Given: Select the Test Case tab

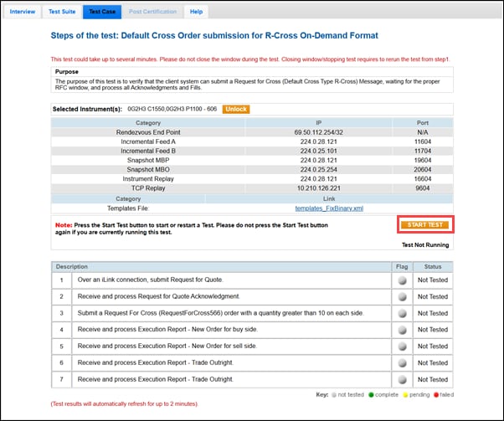Looking at the screenshot, I should click(x=102, y=12).
